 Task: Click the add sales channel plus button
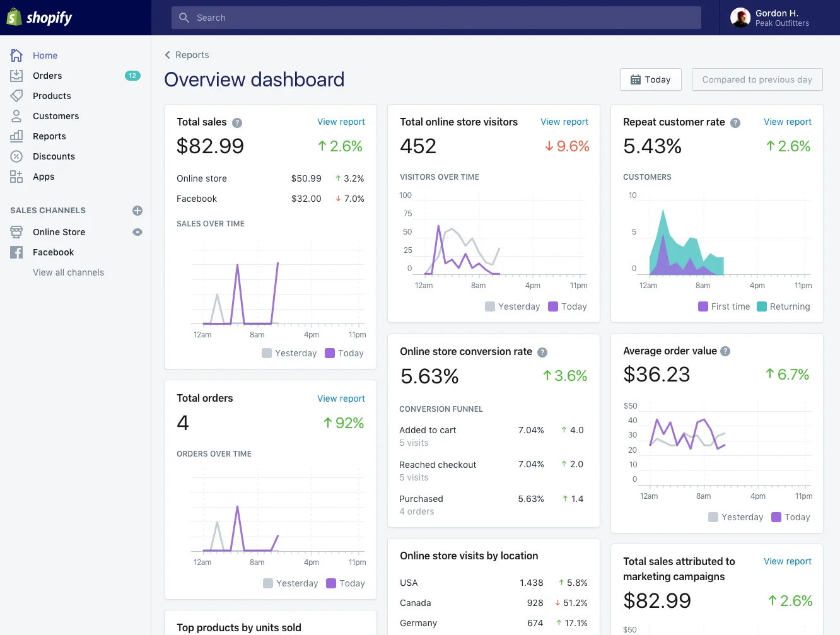click(137, 211)
